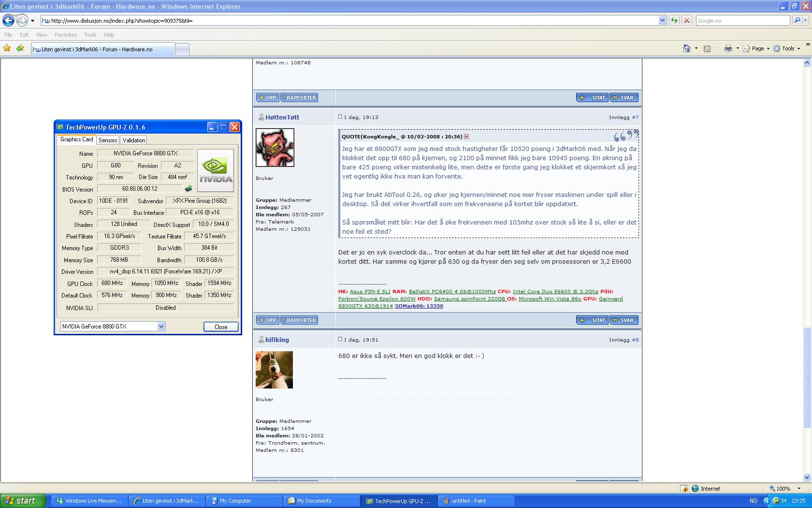Open the 3DMark06: 13359 signature link

tap(419, 306)
